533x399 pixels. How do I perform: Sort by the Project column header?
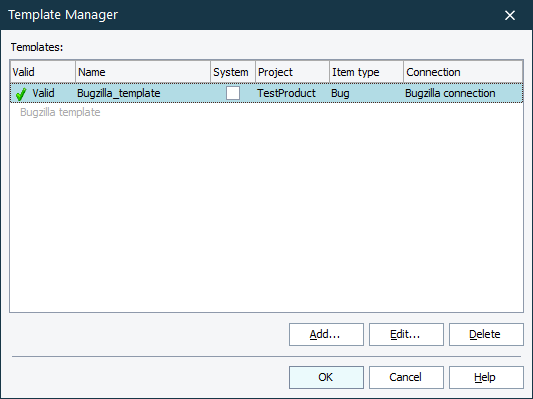(x=292, y=72)
